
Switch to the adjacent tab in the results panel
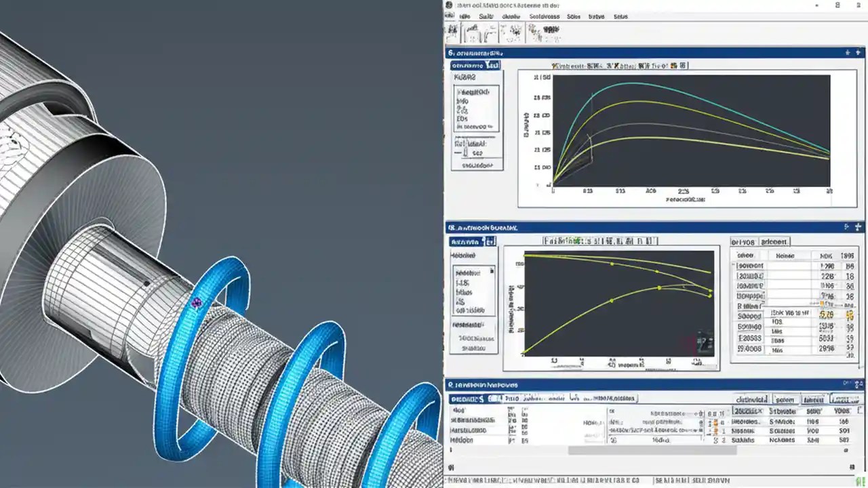(x=774, y=241)
